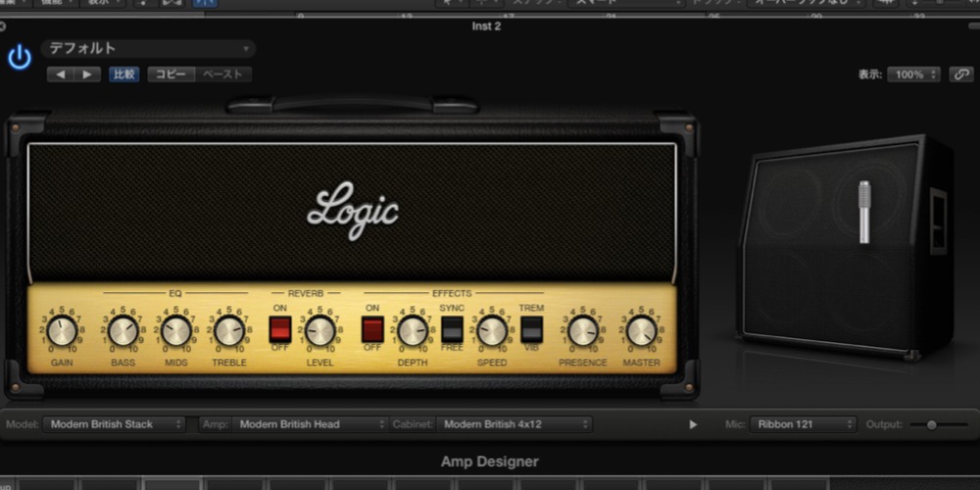Open the Model dropdown Modern British Stack

coord(115,424)
